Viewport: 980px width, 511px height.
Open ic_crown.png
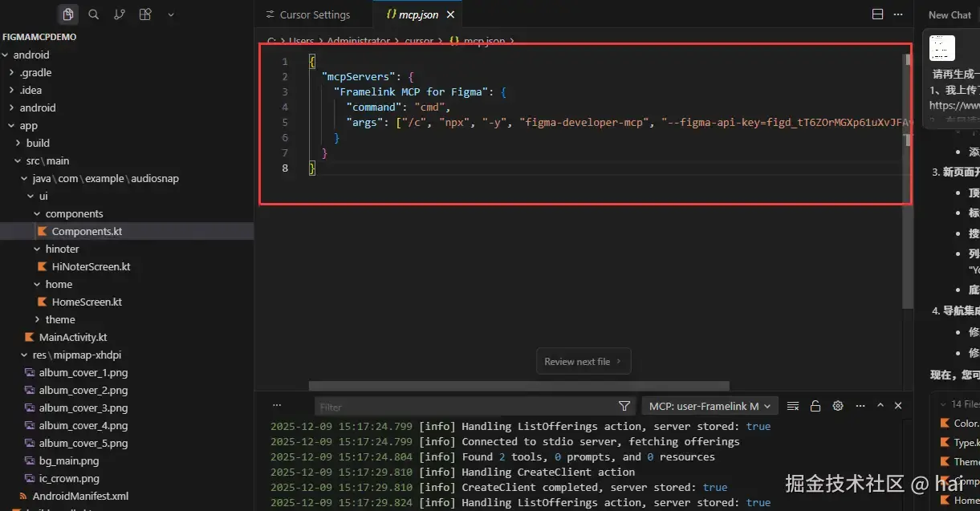(x=69, y=478)
